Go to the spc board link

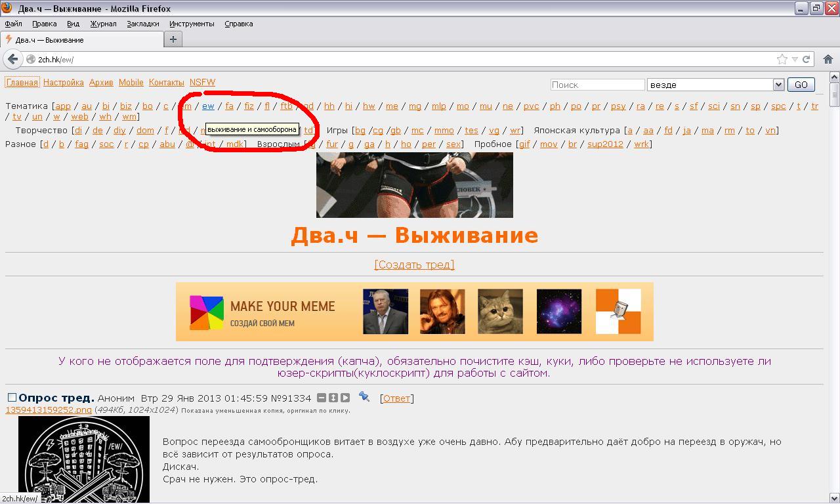click(778, 106)
